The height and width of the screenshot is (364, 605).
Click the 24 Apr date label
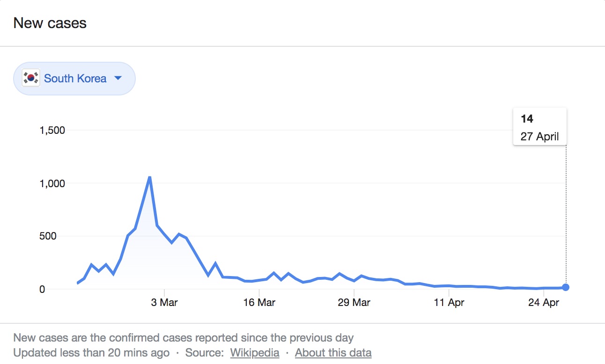coord(544,303)
